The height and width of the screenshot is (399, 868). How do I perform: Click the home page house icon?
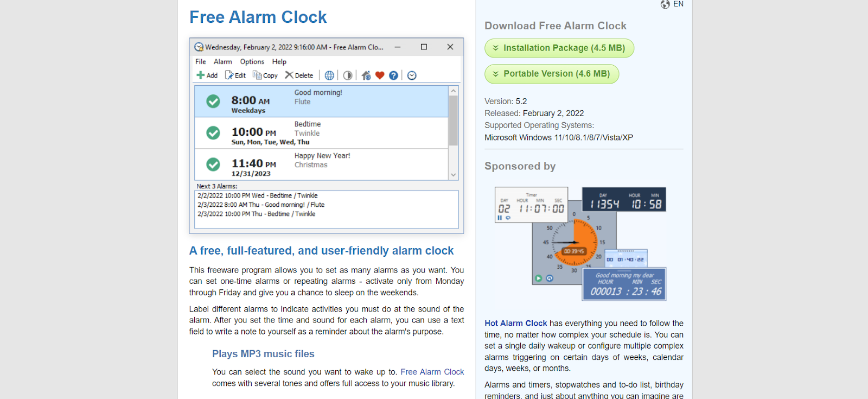point(366,75)
